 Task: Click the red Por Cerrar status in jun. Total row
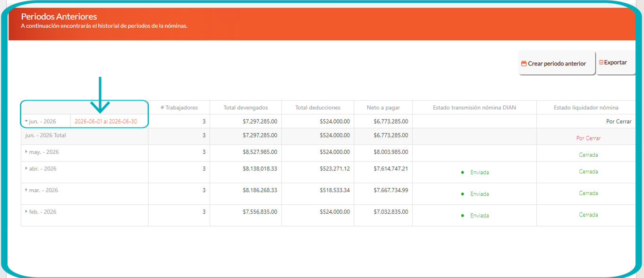click(x=588, y=138)
